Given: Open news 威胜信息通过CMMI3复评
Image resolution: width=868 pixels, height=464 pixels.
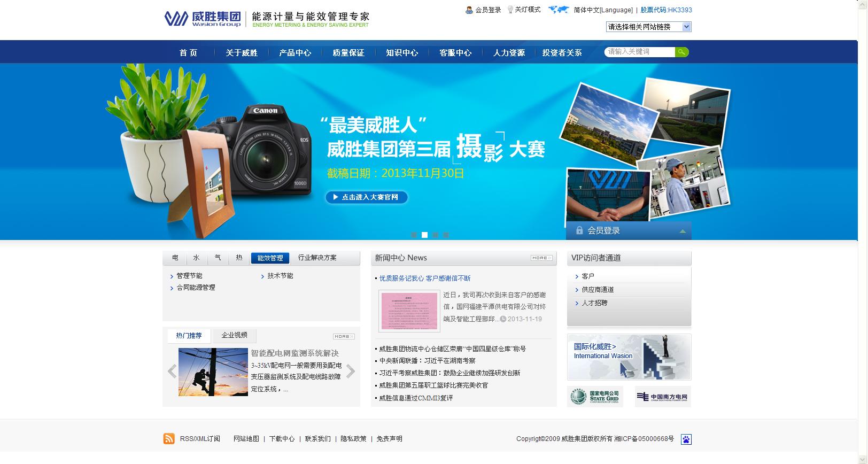Looking at the screenshot, I should (x=416, y=398).
